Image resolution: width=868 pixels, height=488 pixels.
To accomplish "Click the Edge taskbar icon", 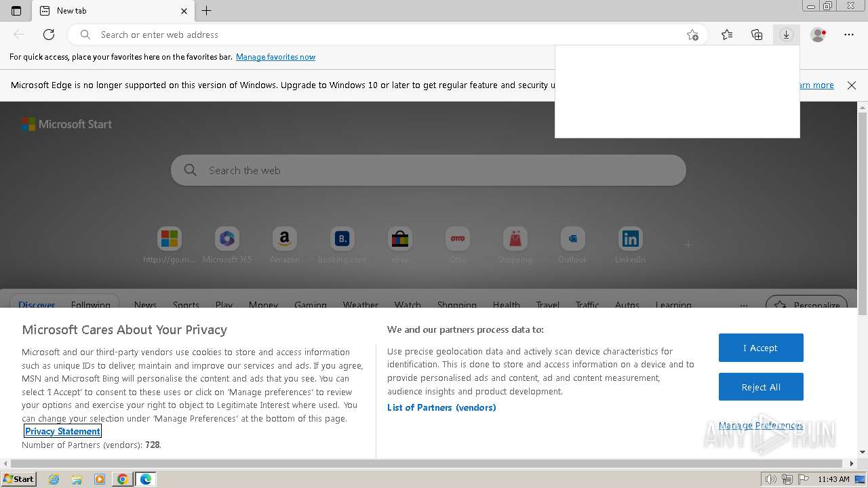I will [146, 479].
